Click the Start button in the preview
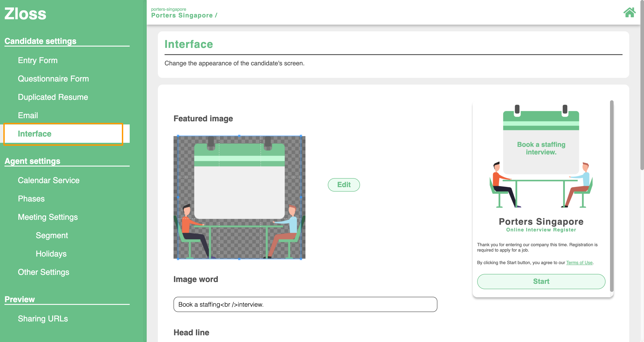 point(541,281)
